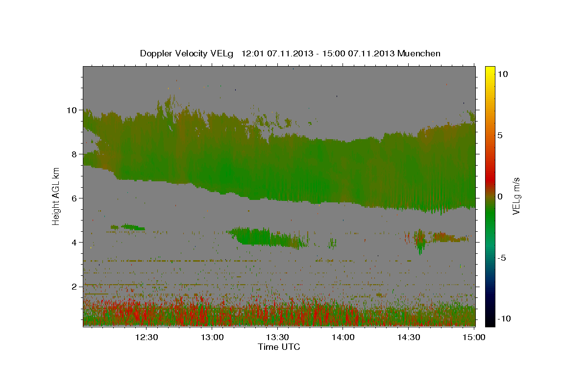The width and height of the screenshot is (588, 392).
Task: Click the small green cloud patch near 13:15
Action: [267, 237]
